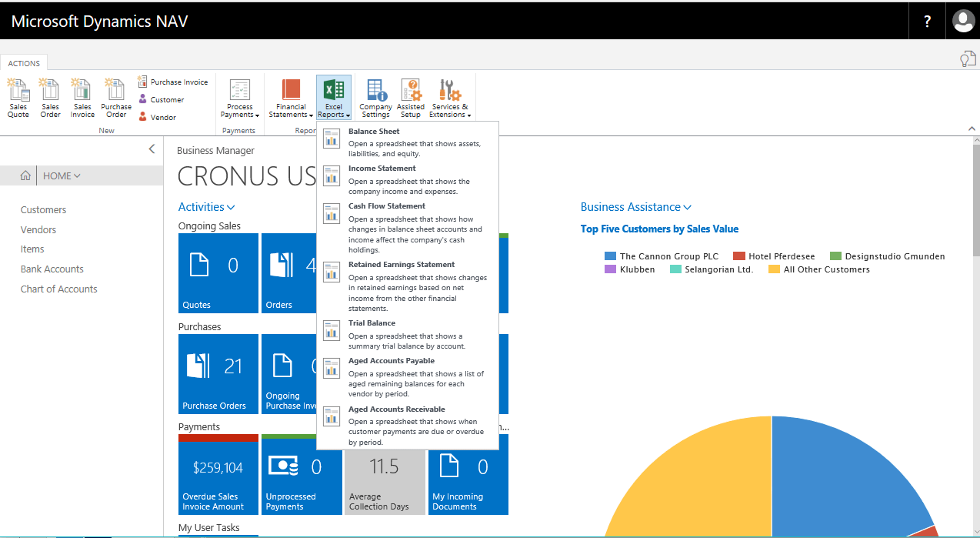The image size is (980, 538).
Task: Open Company Settings
Action: [x=377, y=99]
